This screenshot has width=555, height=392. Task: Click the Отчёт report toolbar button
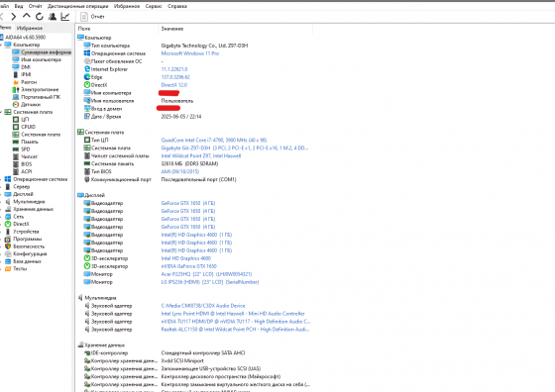pyautogui.click(x=93, y=17)
